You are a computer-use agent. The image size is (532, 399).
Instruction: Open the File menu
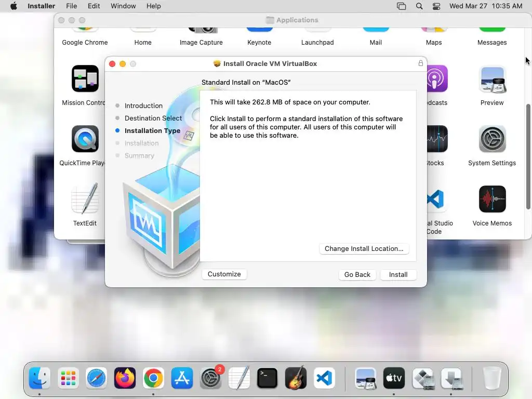[71, 6]
